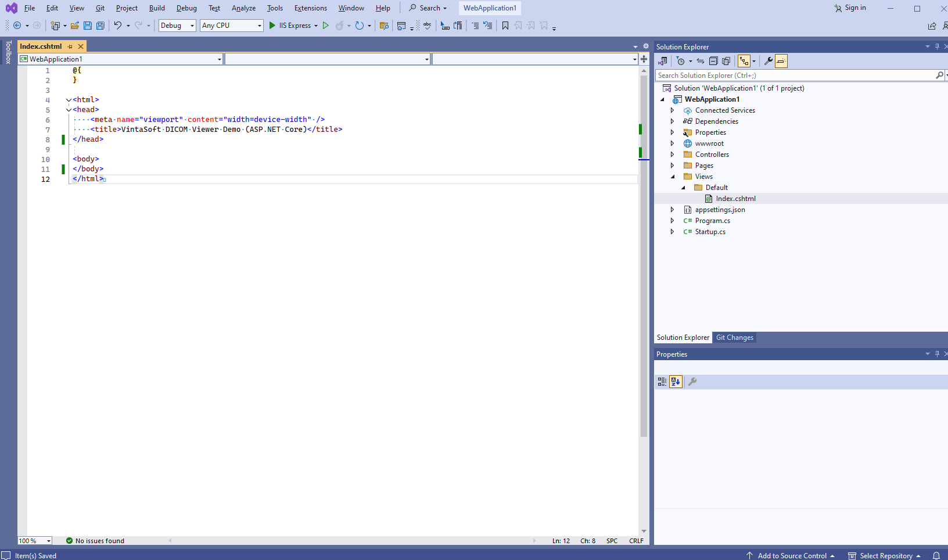
Task: Click Collapse All in Solution Explorer toolbar
Action: (713, 61)
